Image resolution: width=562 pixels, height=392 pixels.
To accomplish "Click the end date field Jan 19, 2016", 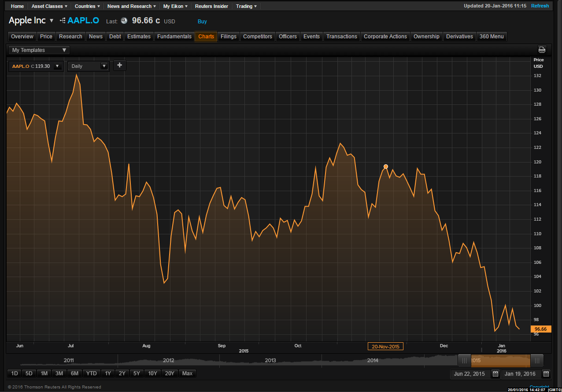I will click(520, 374).
